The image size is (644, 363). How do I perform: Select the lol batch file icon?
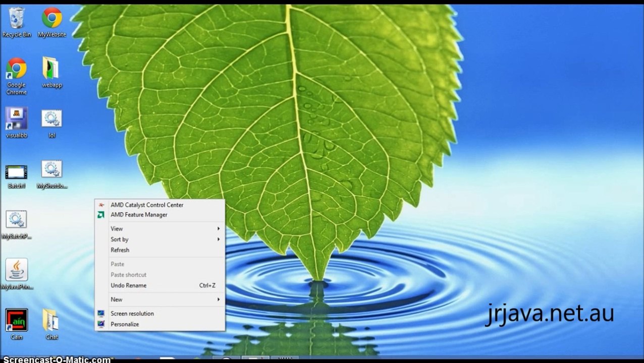coord(51,124)
